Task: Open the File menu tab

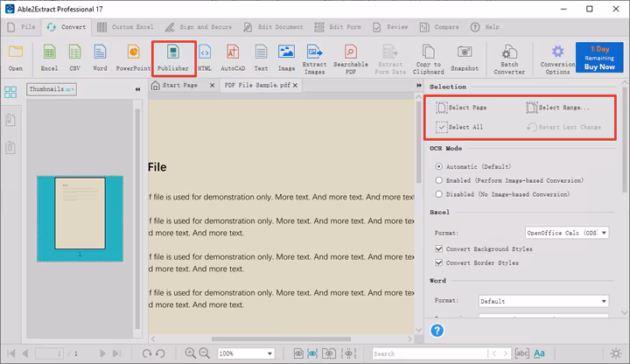Action: pos(22,27)
